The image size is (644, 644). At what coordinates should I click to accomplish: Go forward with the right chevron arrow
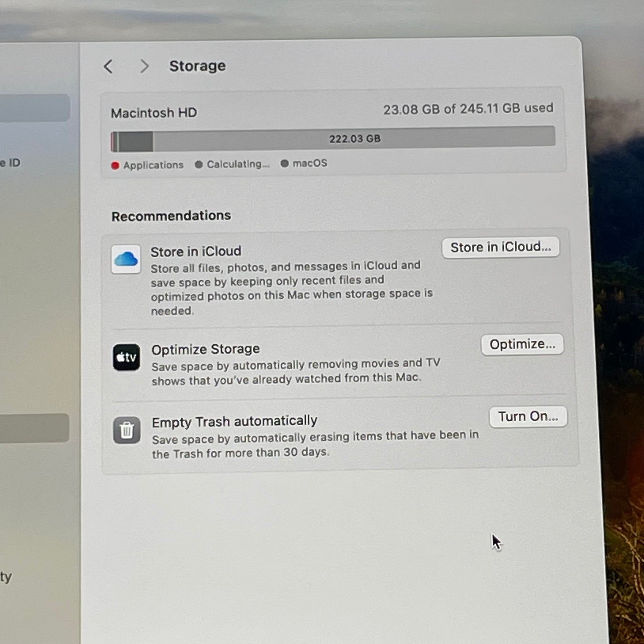[x=144, y=66]
